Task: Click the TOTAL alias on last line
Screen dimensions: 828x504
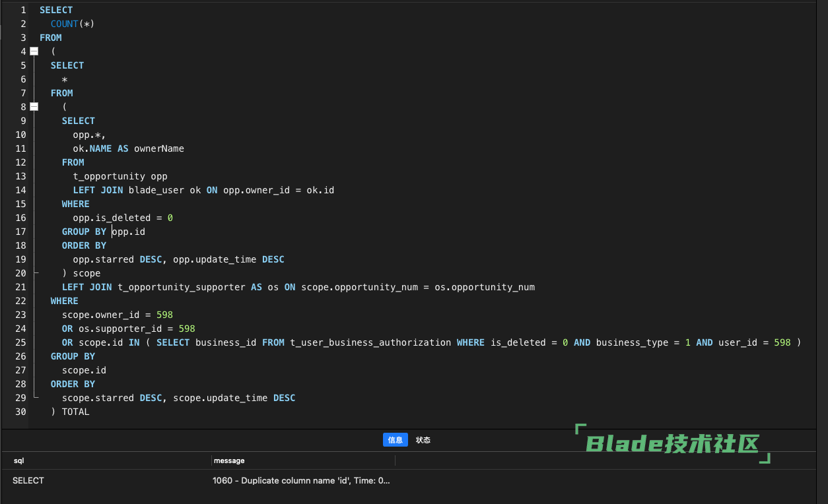Action: pyautogui.click(x=75, y=412)
